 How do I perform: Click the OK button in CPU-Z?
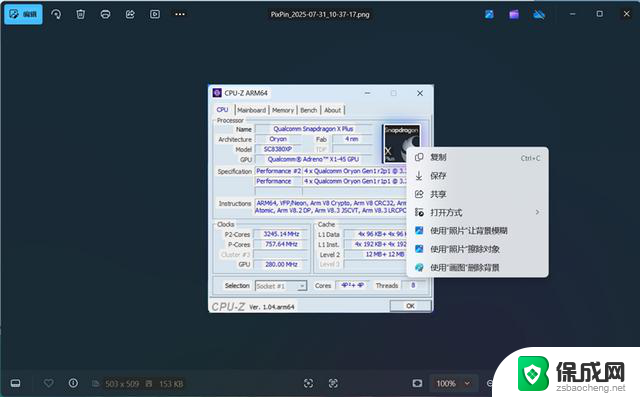410,306
